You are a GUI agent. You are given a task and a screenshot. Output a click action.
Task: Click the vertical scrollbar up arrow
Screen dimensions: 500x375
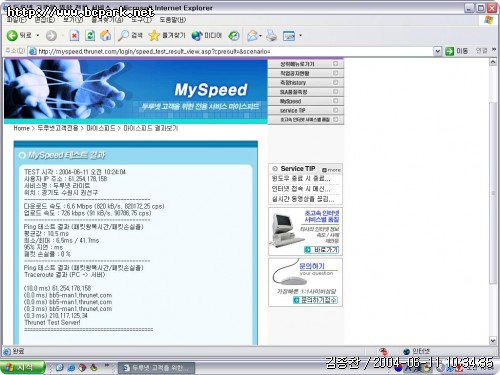point(493,62)
